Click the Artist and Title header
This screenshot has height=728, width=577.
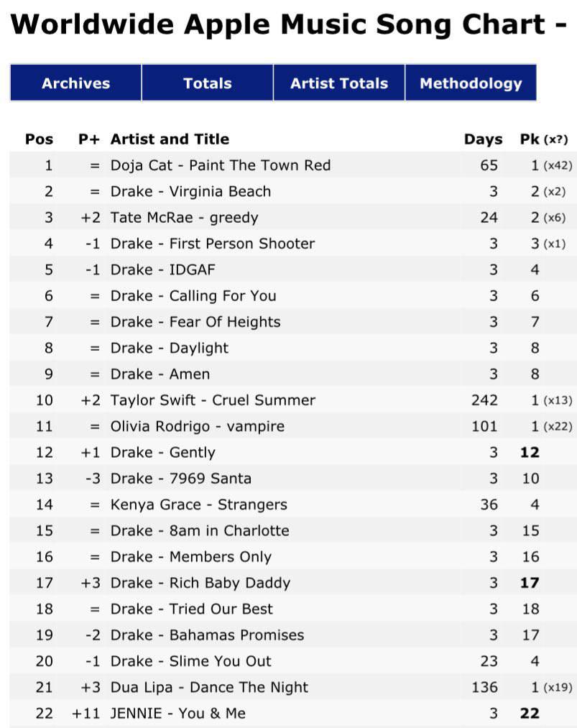point(170,139)
